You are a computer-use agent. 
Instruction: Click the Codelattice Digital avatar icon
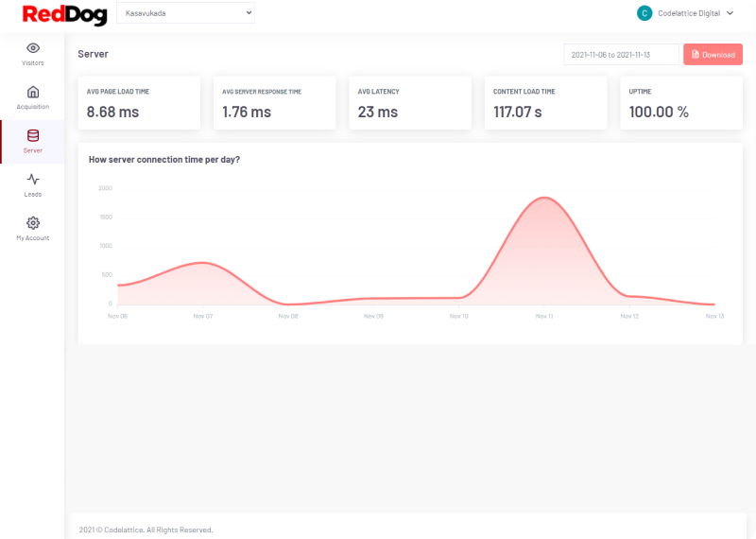644,13
